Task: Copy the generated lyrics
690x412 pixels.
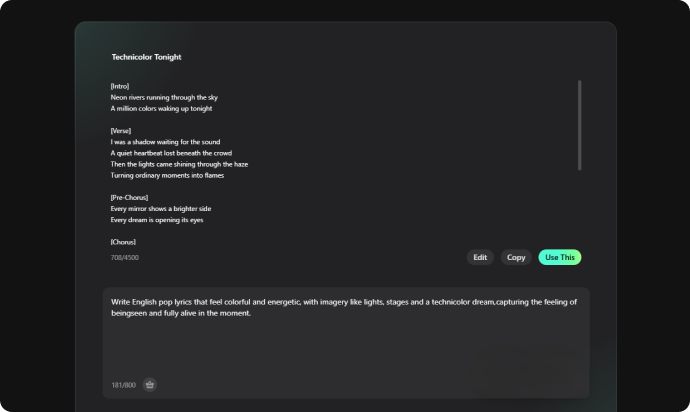Action: tap(516, 258)
